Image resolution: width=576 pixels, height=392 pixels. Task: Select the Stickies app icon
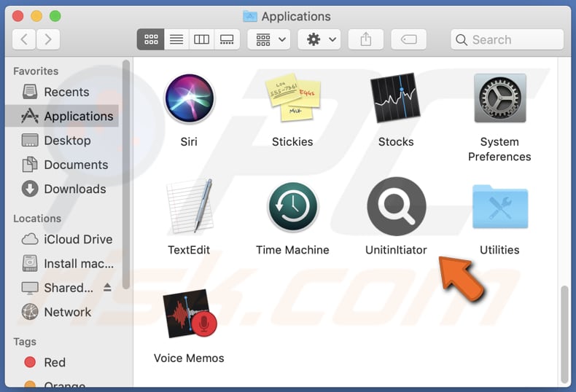pos(293,97)
